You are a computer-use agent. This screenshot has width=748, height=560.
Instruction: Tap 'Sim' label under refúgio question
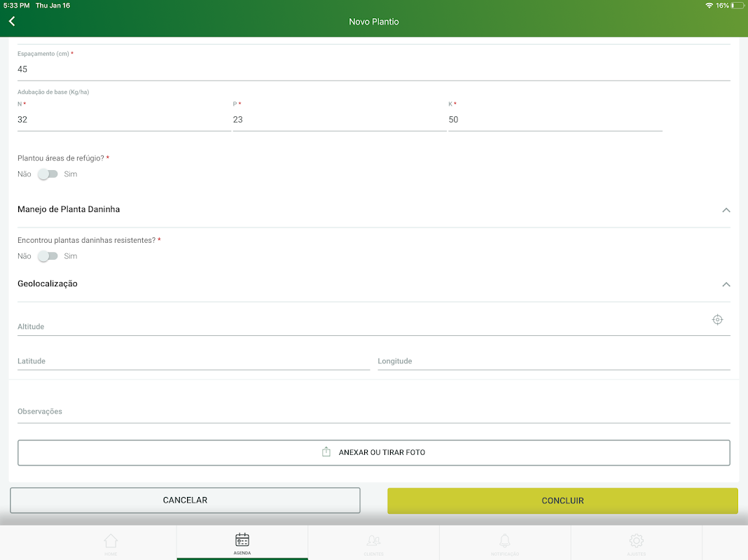click(x=71, y=174)
